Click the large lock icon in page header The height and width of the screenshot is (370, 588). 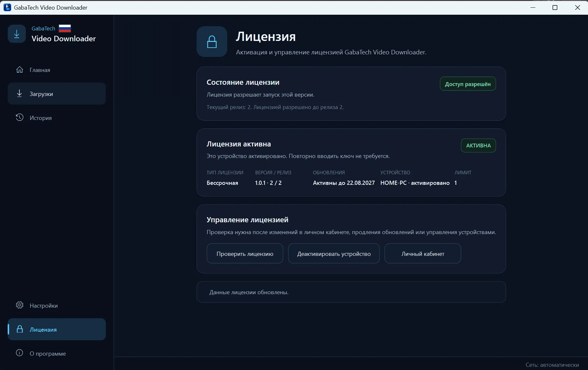pos(212,42)
